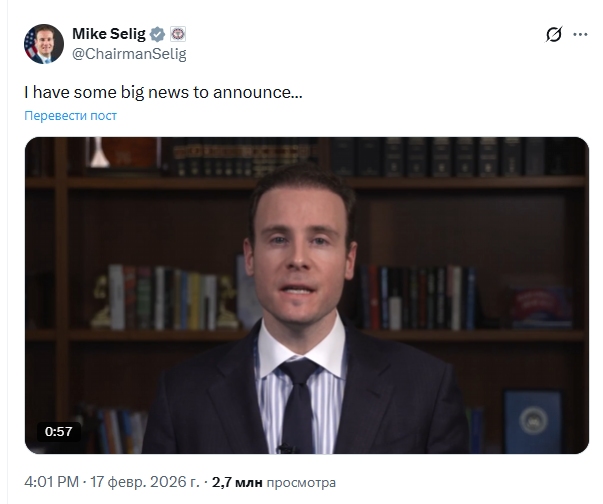Screen dimensions: 603x504
Task: Click the government affiliation seal badge
Action: 178,34
